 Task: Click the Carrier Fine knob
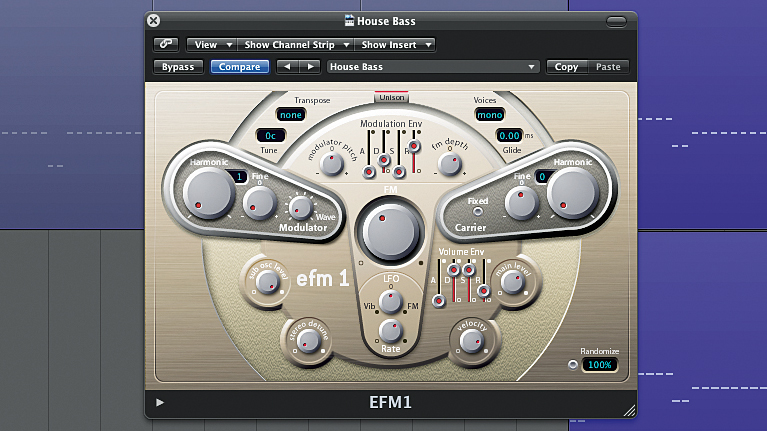521,203
